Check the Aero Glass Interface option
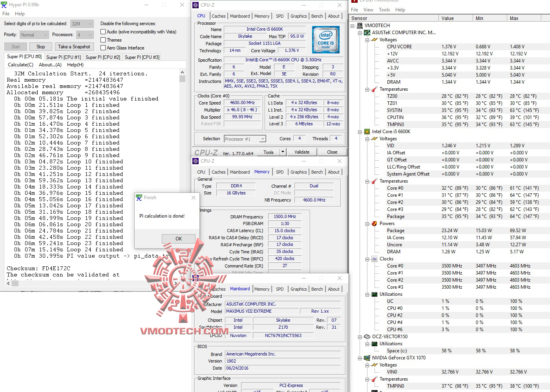This screenshot has width=550, height=392. (103, 48)
